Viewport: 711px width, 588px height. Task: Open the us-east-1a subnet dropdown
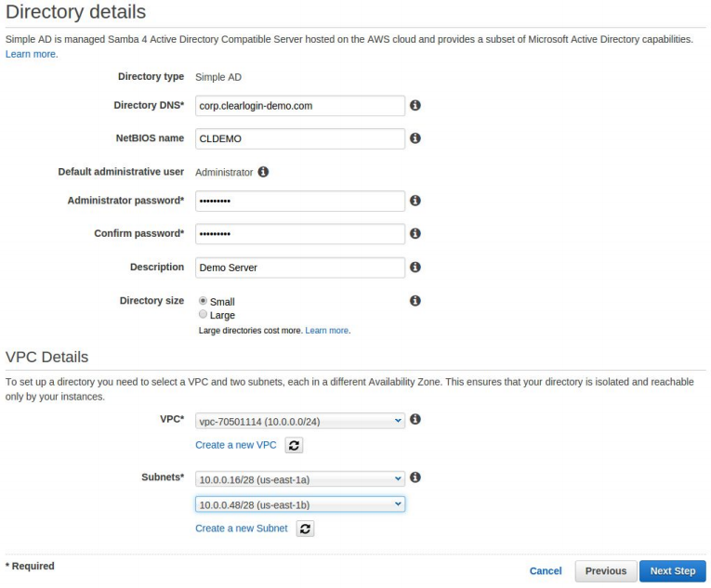(300, 478)
